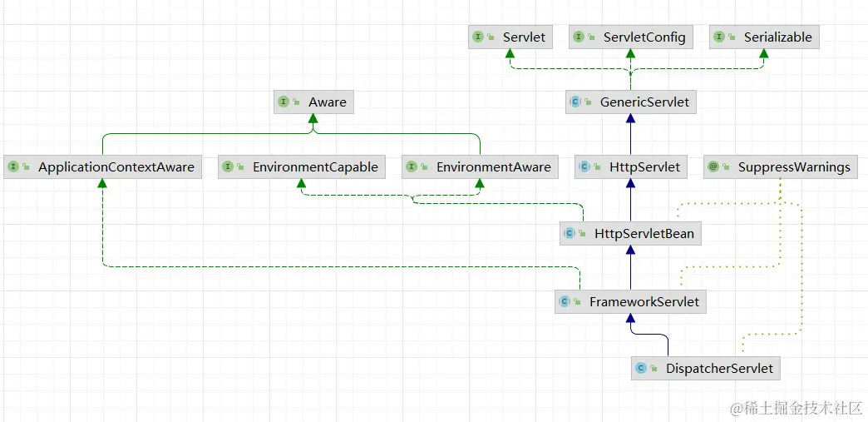Select the EnvironmentAware node
The height and width of the screenshot is (422, 868).
(x=480, y=167)
